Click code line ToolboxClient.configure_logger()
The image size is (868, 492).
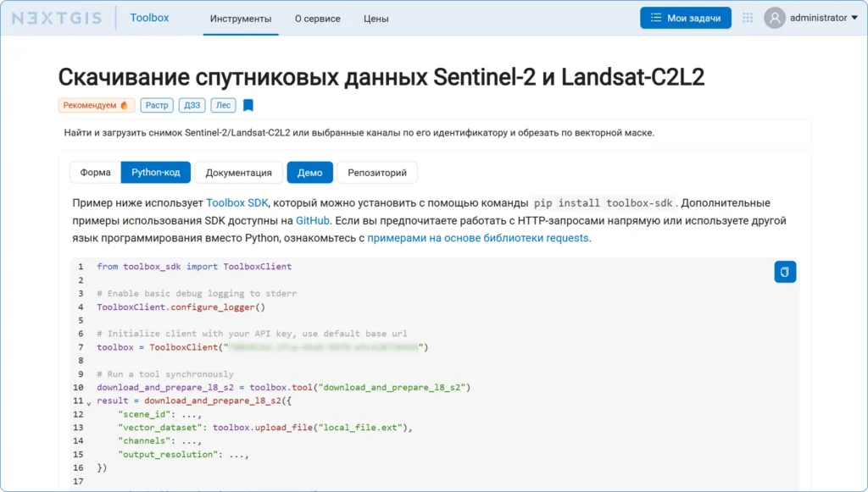click(181, 307)
